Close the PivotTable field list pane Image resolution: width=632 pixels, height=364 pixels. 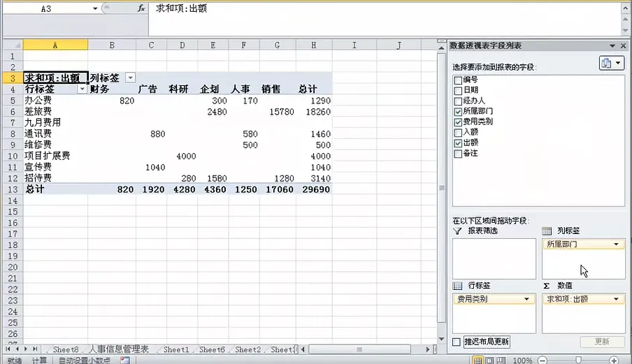pos(623,46)
